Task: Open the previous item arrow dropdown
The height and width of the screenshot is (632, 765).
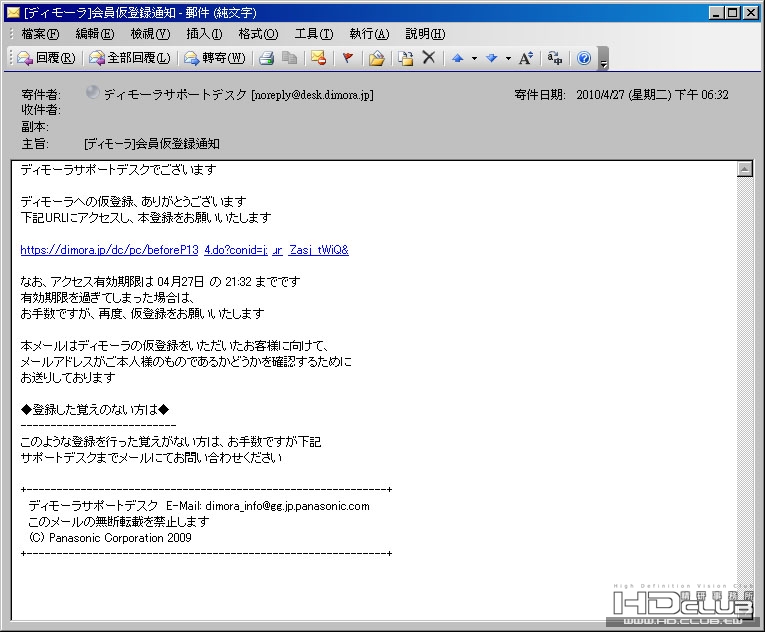Action: click(x=474, y=59)
